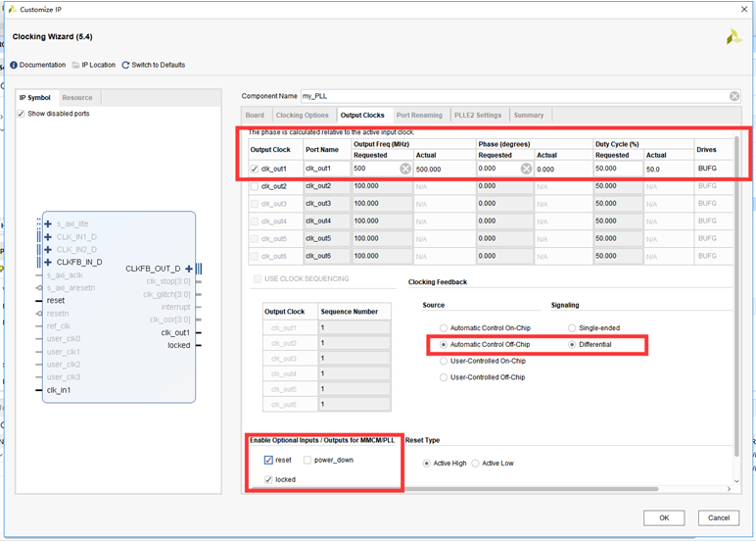Select Automatic Control Off-Chip radio button
Viewport: 756px width, 542px height.
(x=443, y=345)
